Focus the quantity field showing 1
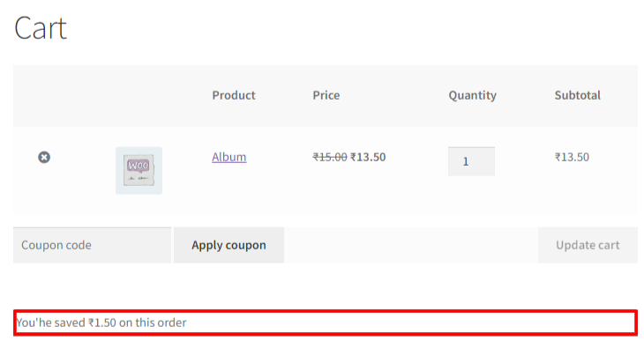The width and height of the screenshot is (644, 348). pyautogui.click(x=471, y=161)
